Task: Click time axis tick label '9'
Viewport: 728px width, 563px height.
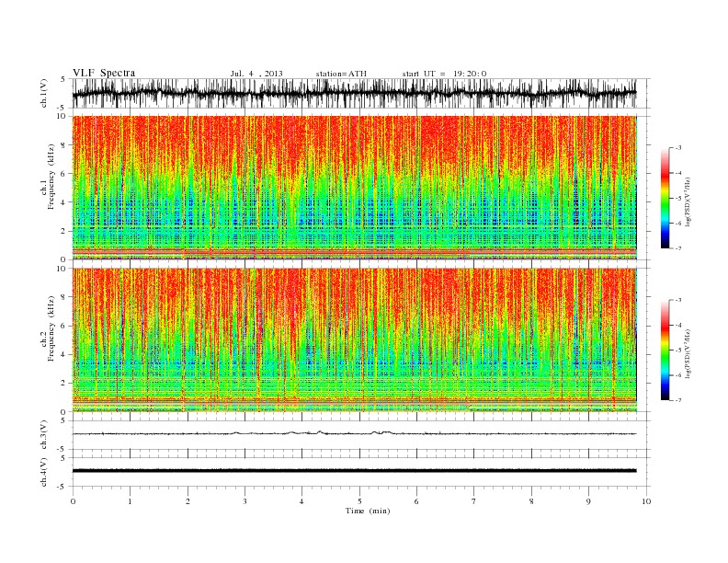Action: [x=588, y=501]
